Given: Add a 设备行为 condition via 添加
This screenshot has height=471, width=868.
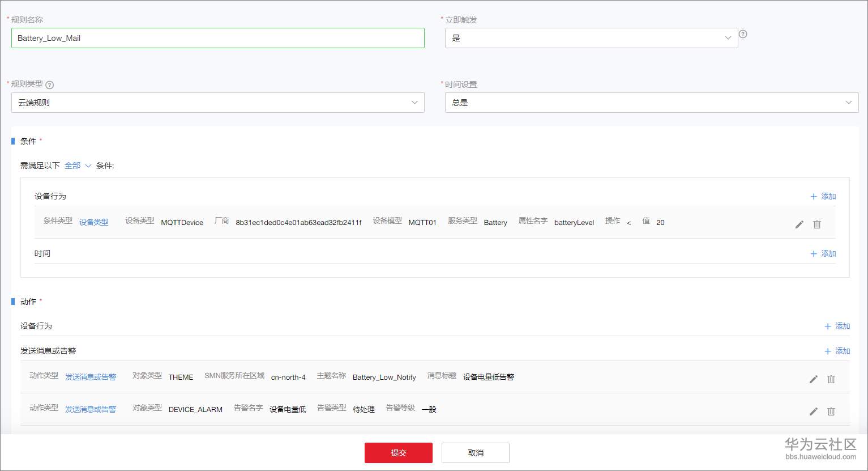Looking at the screenshot, I should click(823, 196).
